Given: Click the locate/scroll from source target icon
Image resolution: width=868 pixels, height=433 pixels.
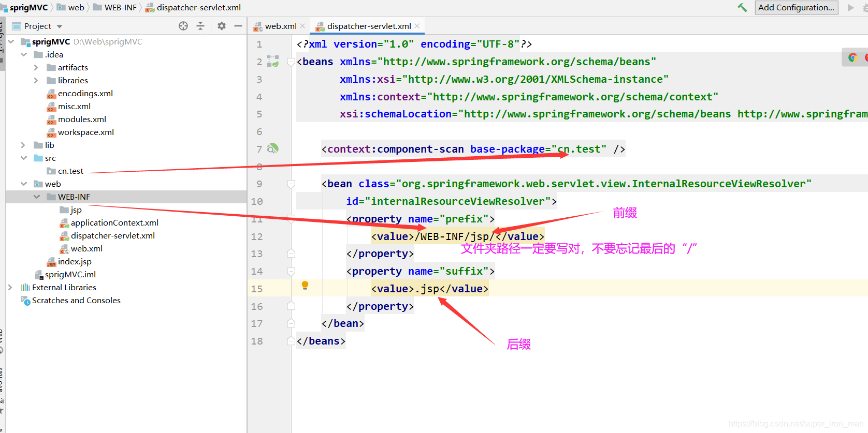Looking at the screenshot, I should [183, 26].
